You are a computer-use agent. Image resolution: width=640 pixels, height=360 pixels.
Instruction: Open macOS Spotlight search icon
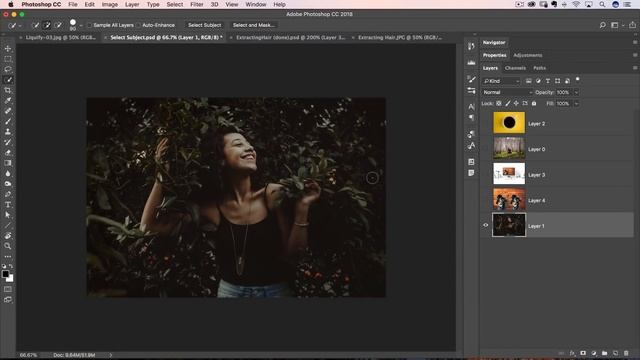coord(602,4)
